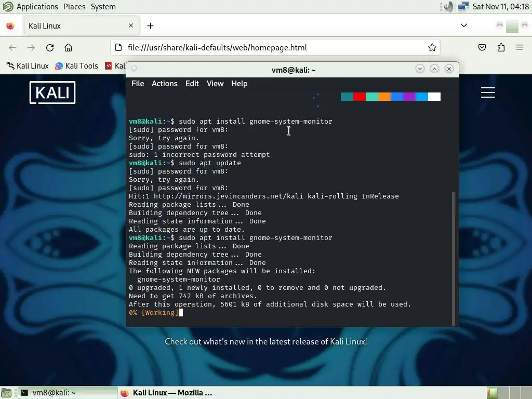
Task: Minimize terminal window with the down chevron button
Action: click(420, 69)
